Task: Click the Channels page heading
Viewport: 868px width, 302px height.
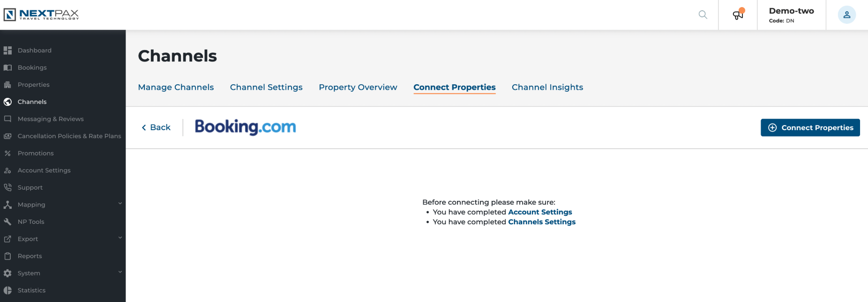Action: tap(177, 56)
